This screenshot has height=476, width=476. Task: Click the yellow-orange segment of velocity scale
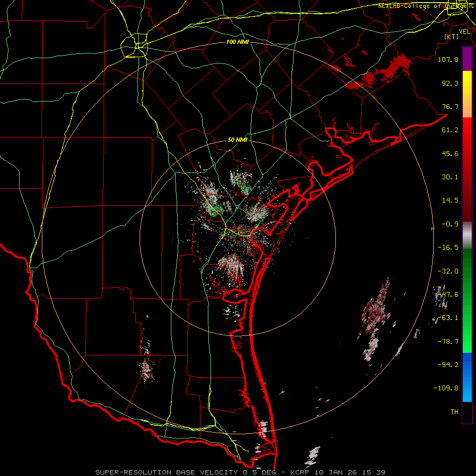tap(467, 94)
